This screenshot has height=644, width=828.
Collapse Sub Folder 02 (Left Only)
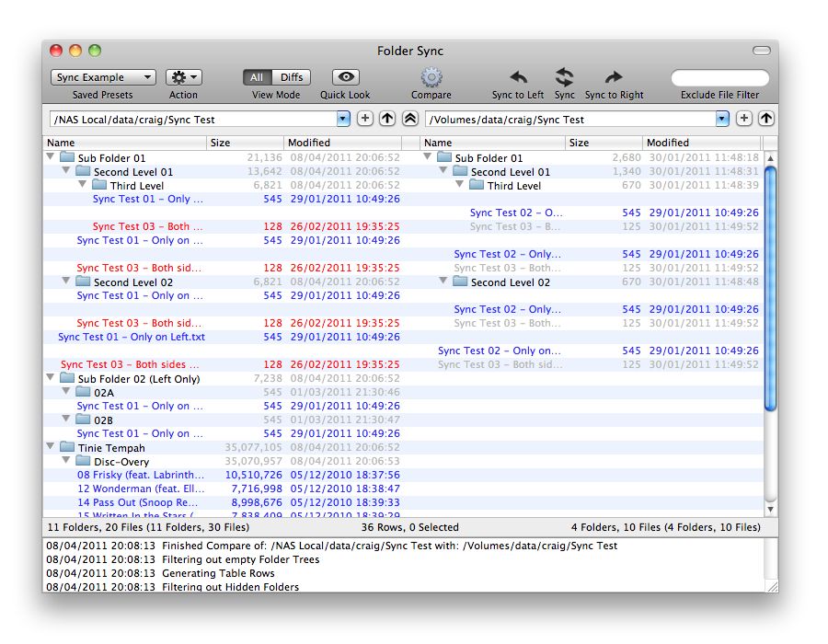tap(51, 378)
